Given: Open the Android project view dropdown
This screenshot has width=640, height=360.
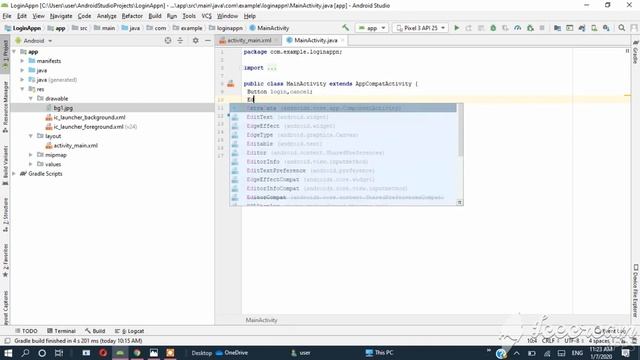Looking at the screenshot, I should 34,41.
